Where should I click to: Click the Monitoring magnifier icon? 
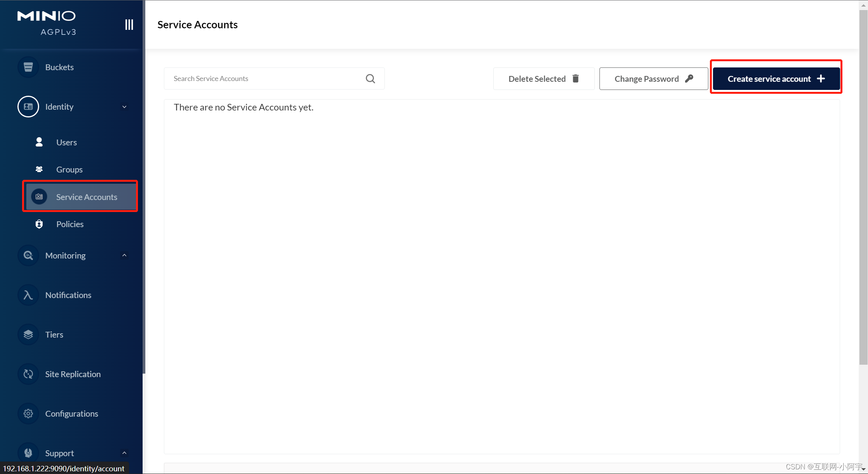[x=28, y=255]
